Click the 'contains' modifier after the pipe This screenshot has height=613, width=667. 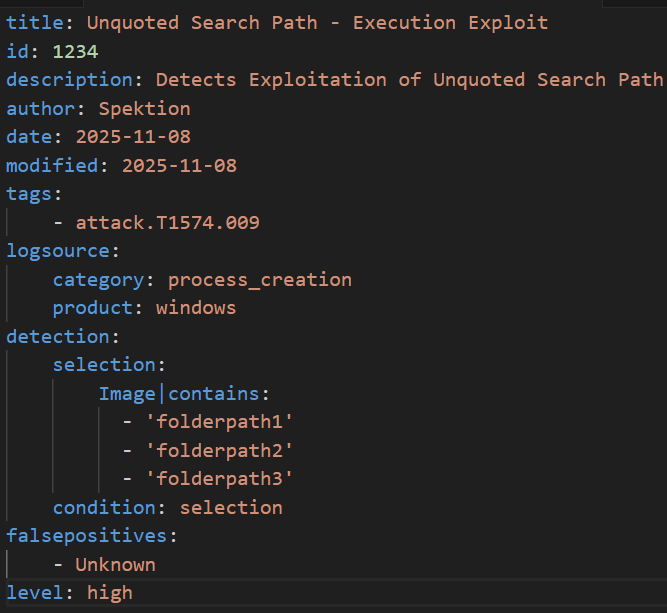click(212, 394)
